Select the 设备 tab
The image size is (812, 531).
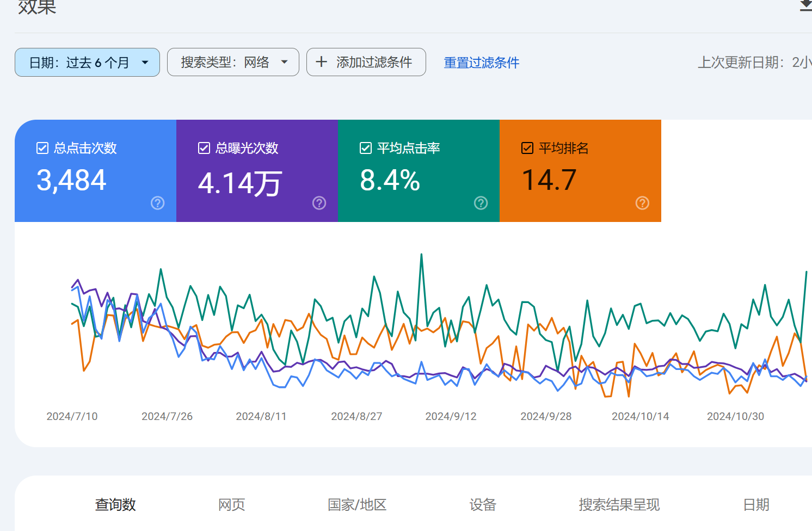(482, 505)
